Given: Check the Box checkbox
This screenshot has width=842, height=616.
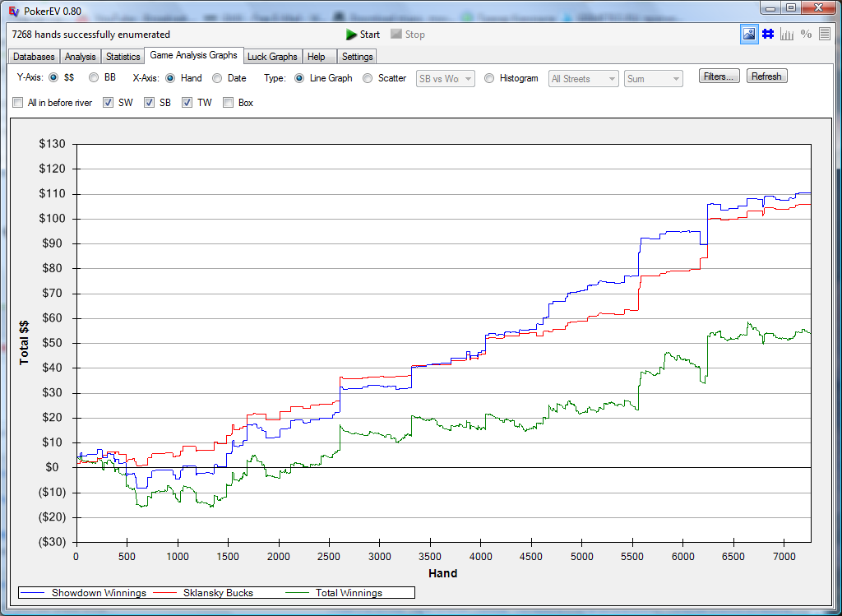Looking at the screenshot, I should pos(229,103).
